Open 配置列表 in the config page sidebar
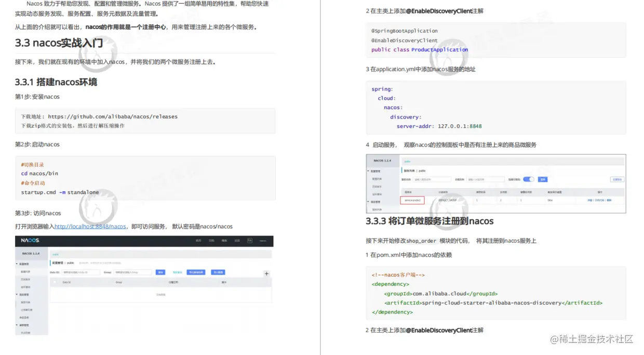The image size is (644, 355). [26, 272]
